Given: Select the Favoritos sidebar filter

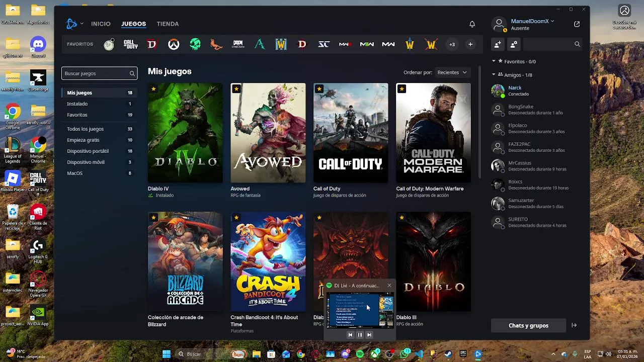Looking at the screenshot, I should point(100,115).
